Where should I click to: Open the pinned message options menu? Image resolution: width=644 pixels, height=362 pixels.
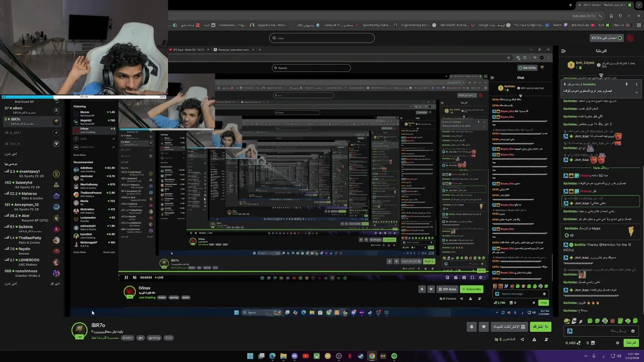point(636,84)
